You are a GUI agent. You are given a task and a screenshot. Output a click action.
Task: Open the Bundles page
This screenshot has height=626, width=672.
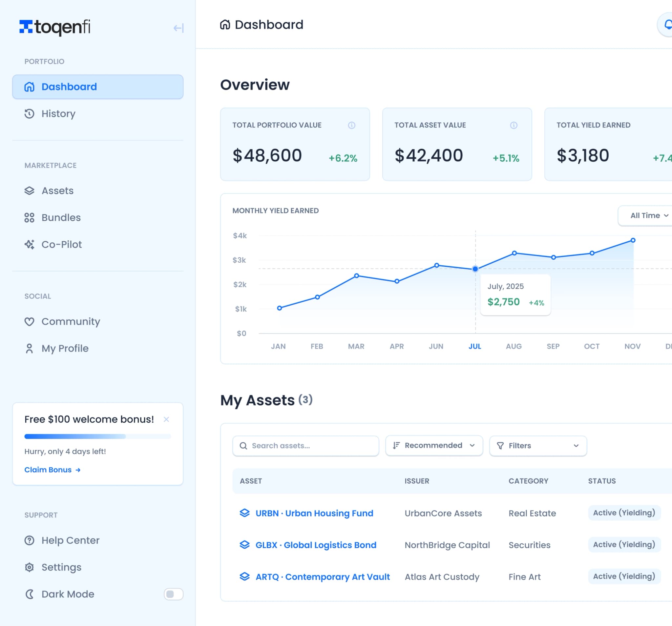[61, 217]
